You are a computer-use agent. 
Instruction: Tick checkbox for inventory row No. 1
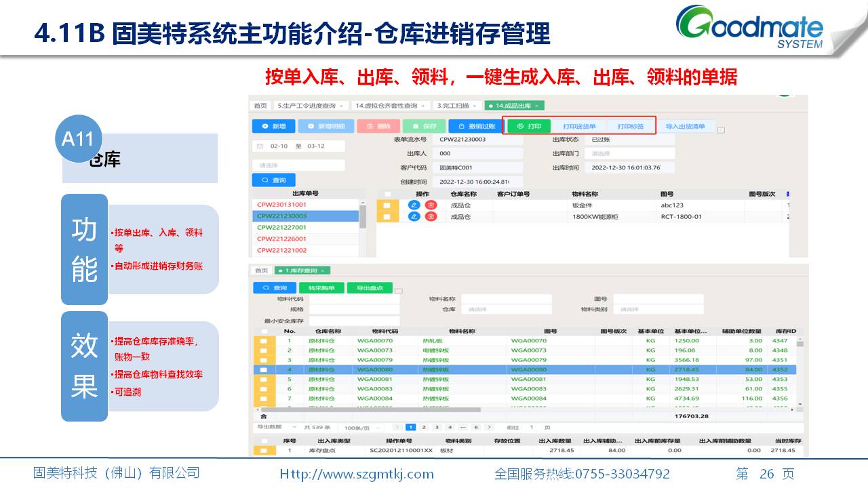point(262,341)
